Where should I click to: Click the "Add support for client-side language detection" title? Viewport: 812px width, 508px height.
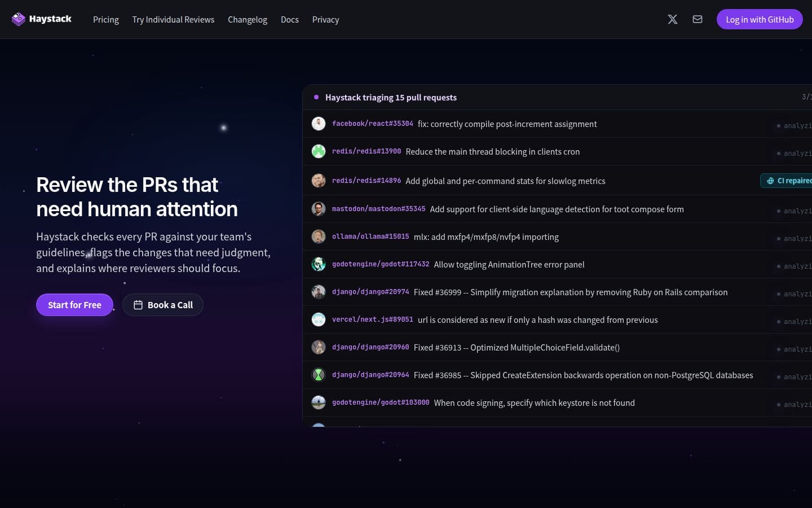557,209
